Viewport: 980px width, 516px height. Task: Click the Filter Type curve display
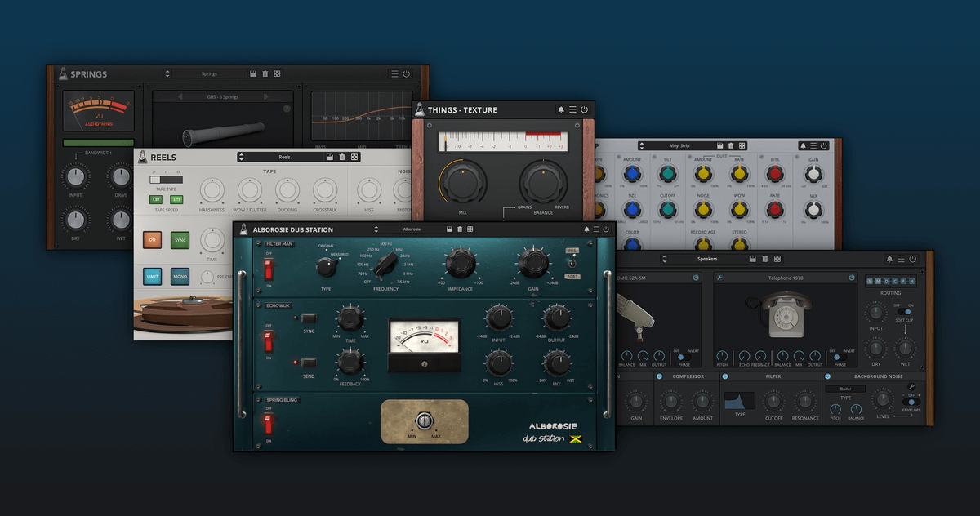click(739, 400)
